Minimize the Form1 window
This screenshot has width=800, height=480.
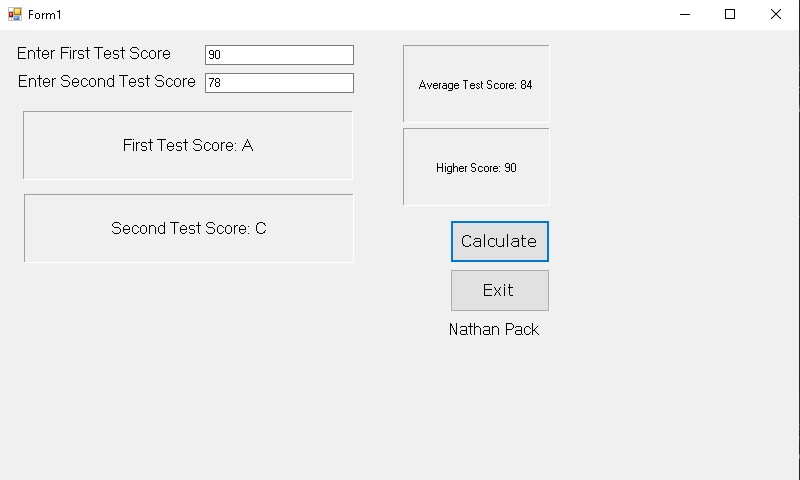pyautogui.click(x=686, y=14)
